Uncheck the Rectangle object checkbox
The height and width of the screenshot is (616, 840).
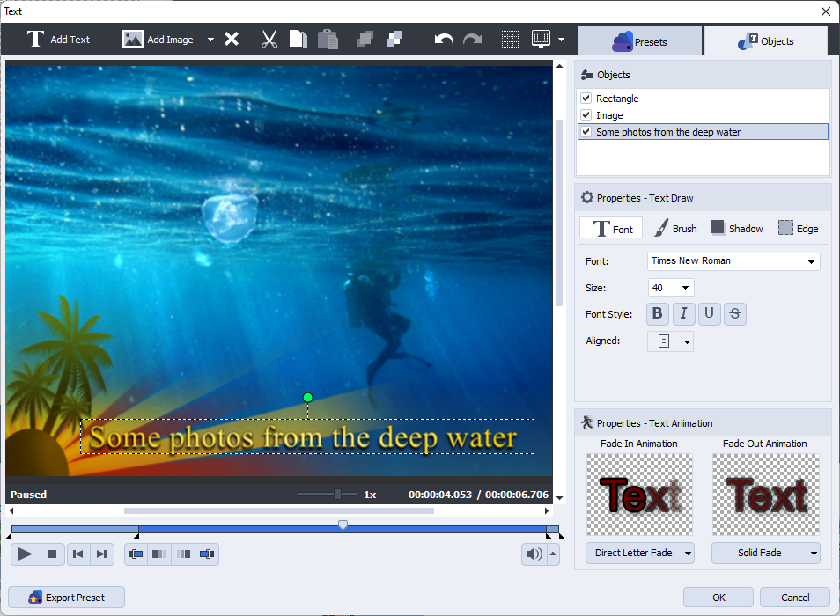(586, 99)
